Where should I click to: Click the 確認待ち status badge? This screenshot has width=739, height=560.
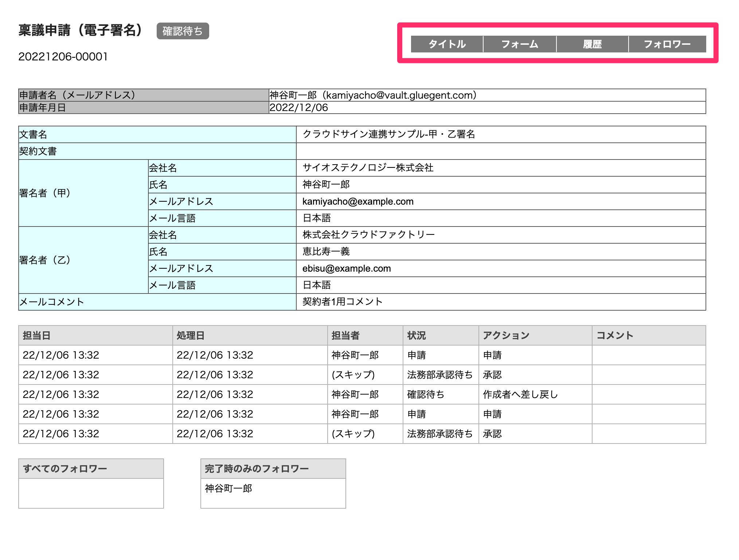(x=183, y=31)
